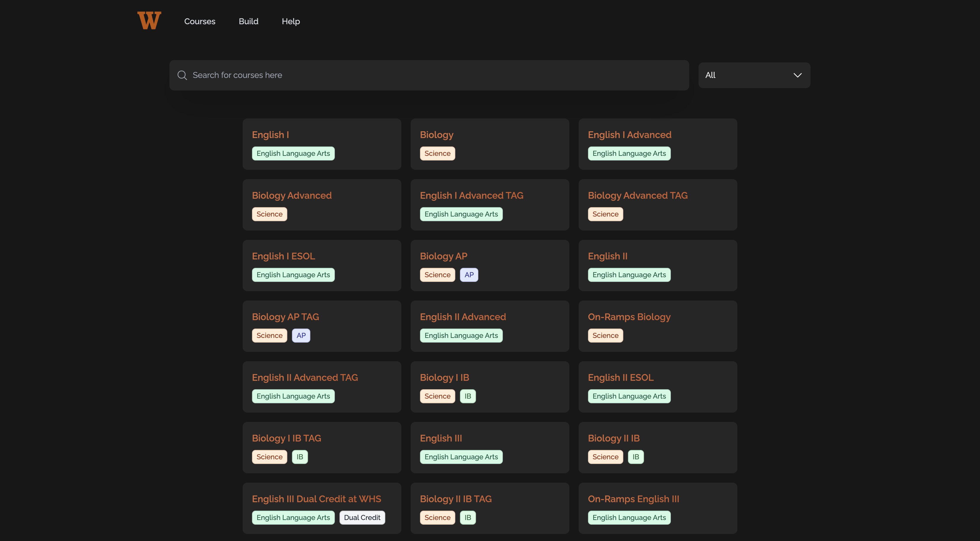Select the On-Ramps Biology course
The height and width of the screenshot is (541, 980).
click(629, 317)
